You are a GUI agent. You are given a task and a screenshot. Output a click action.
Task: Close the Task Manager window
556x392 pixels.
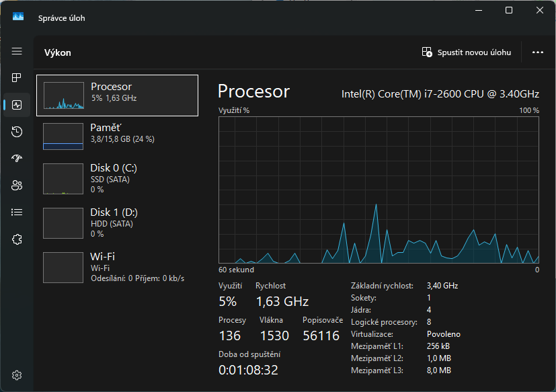[x=540, y=10]
